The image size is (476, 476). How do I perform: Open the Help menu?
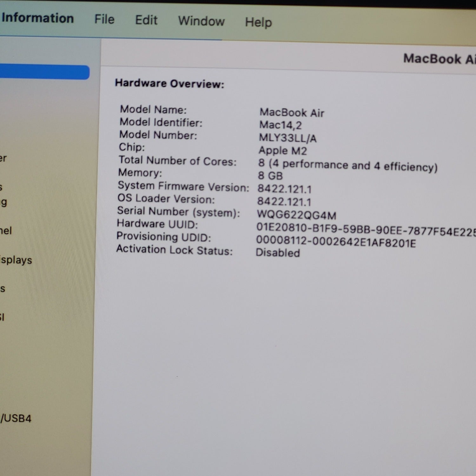(258, 22)
